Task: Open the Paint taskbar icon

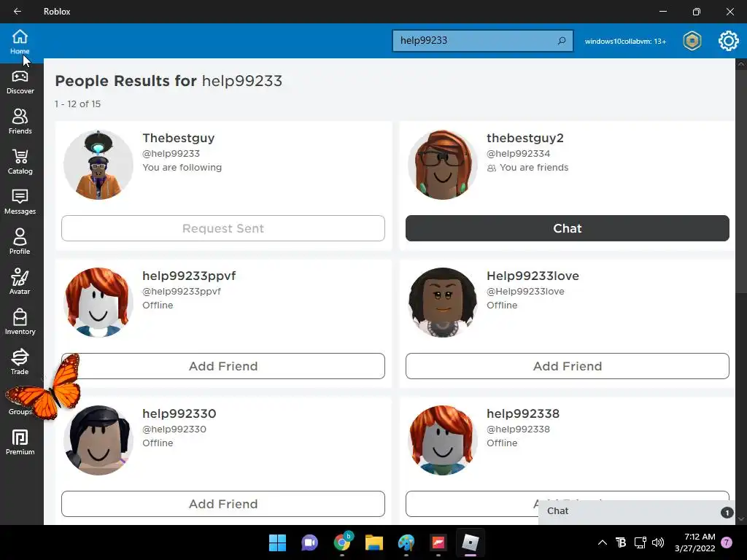Action: (406, 542)
